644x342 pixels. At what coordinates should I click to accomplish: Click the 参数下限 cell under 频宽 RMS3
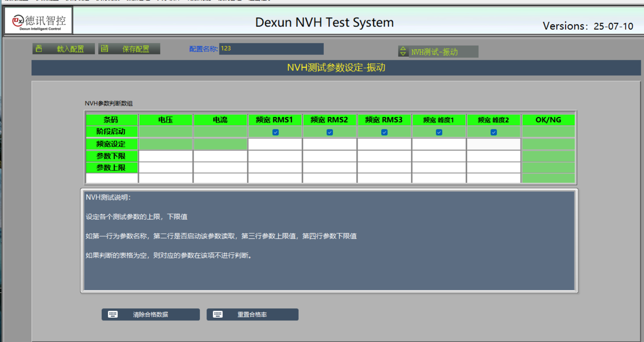[x=384, y=156]
